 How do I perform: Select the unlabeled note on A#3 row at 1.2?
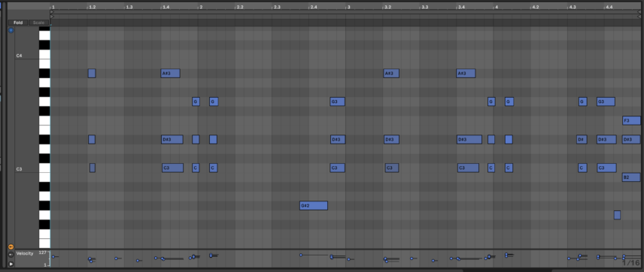[x=92, y=74]
